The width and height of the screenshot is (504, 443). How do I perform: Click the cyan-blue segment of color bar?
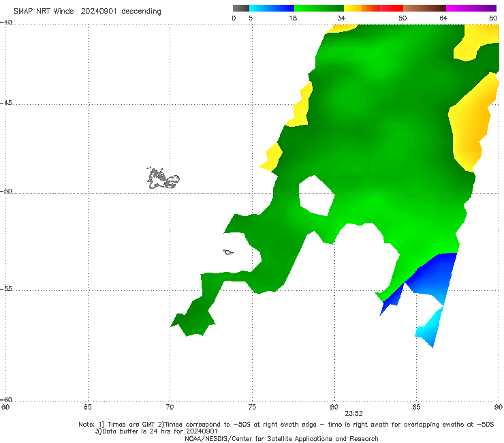[x=272, y=8]
